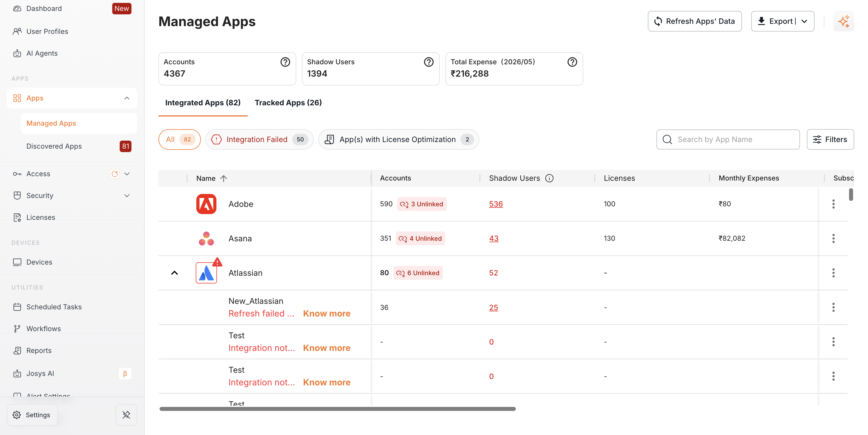Click the Scheduled Tasks calendar icon

(x=17, y=307)
